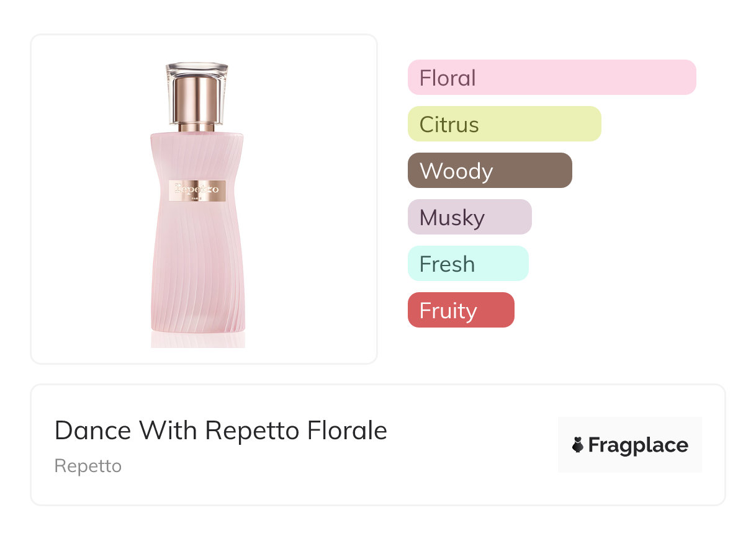Choose the brown Woody accord bar

click(x=489, y=171)
